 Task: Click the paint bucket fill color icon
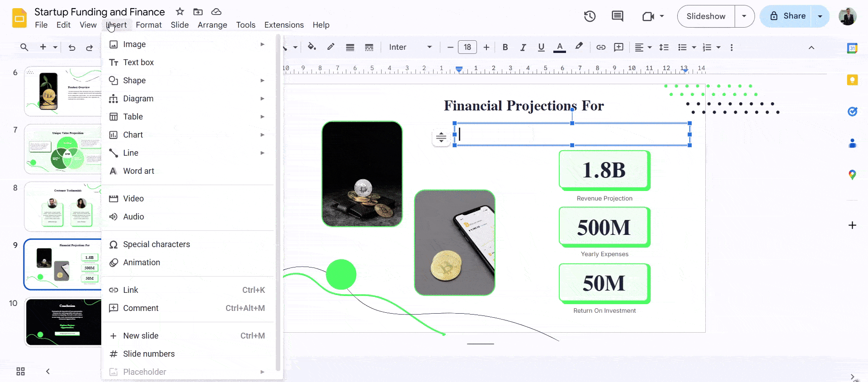311,47
